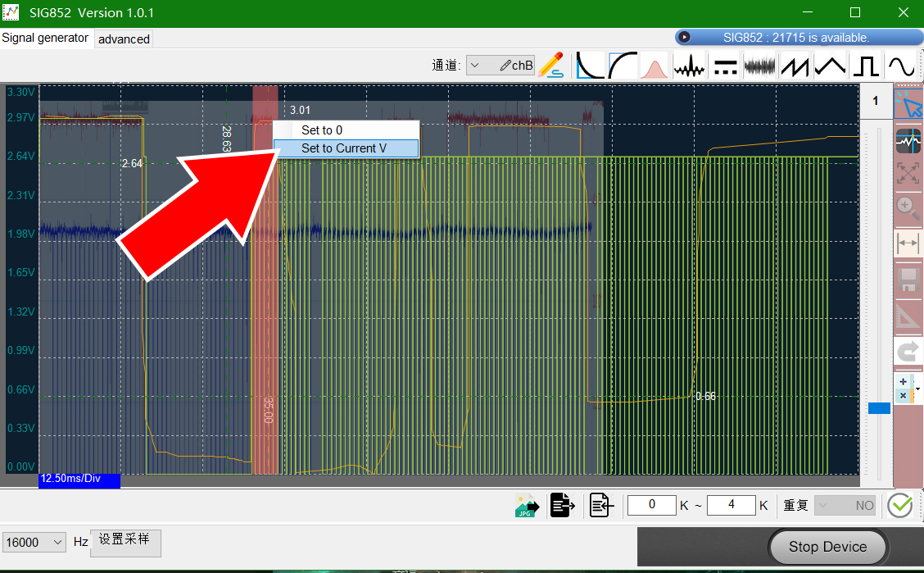This screenshot has width=924, height=573.
Task: Choose the square pulse waveform icon
Action: tap(865, 66)
